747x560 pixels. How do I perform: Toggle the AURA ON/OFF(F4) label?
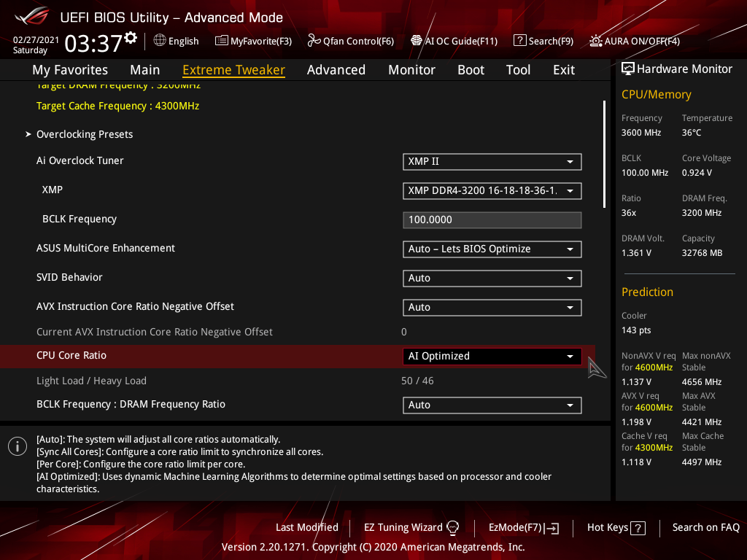[x=642, y=41]
